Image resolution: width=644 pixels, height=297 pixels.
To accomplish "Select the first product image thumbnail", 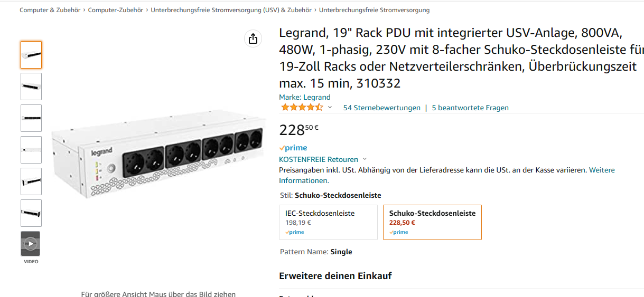I will point(31,55).
